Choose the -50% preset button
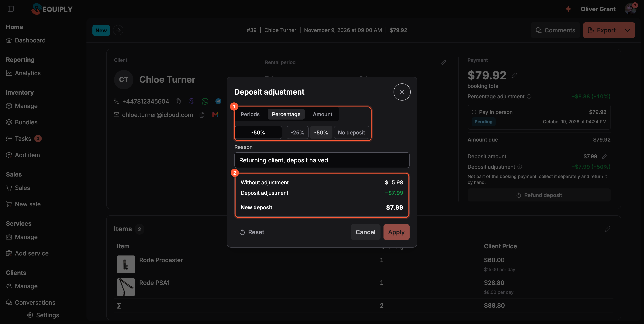644x324 pixels. pos(321,132)
